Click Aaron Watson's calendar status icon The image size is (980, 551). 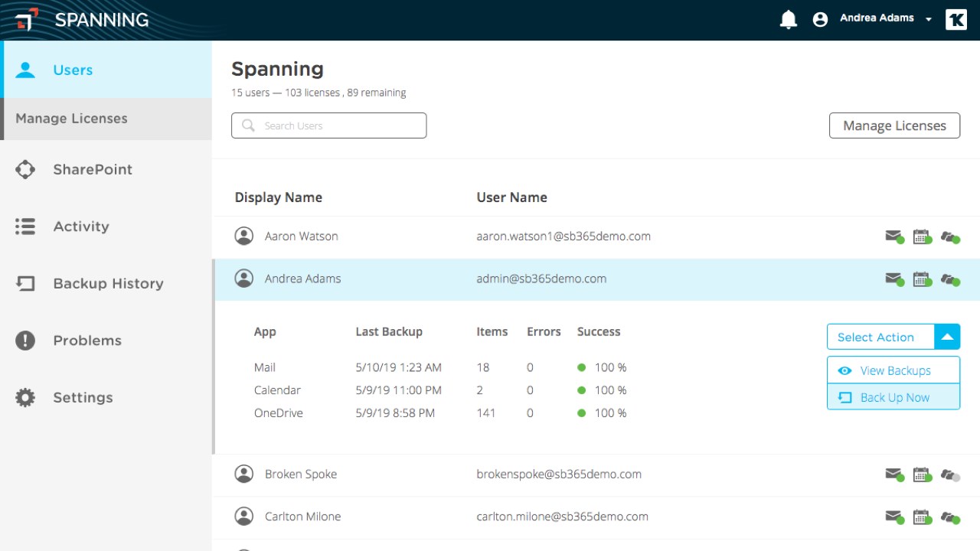[922, 236]
